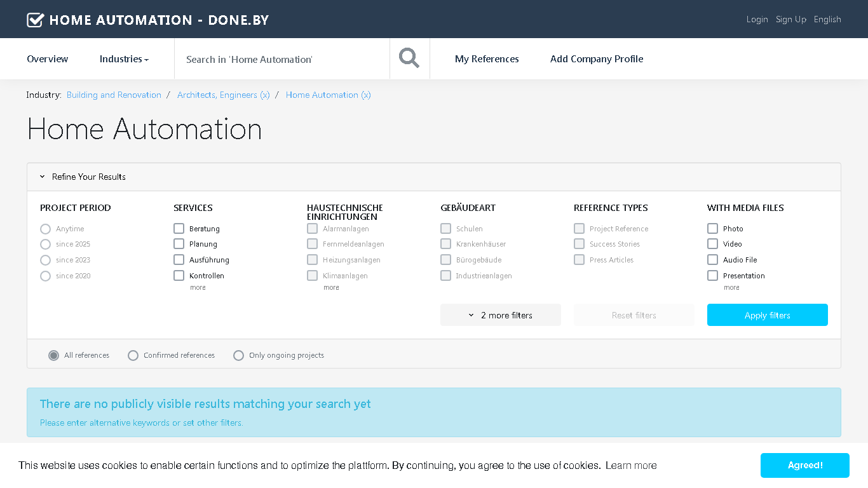868x488 pixels.
Task: Check the Schulen building type
Action: coord(445,228)
